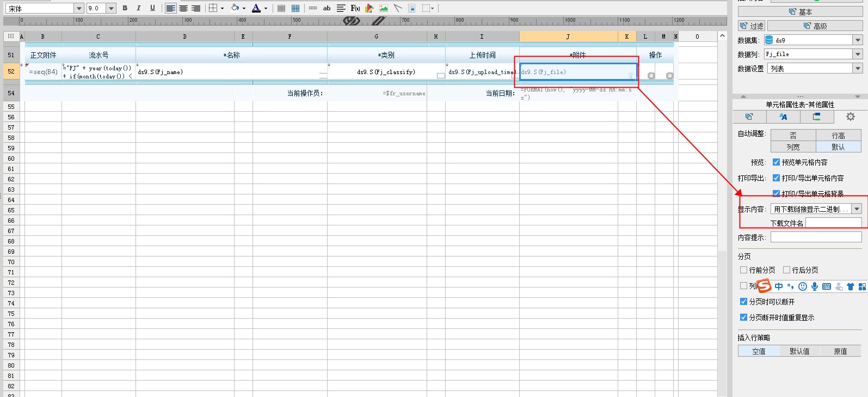
Task: Insert an image with picture icon
Action: (x=384, y=8)
